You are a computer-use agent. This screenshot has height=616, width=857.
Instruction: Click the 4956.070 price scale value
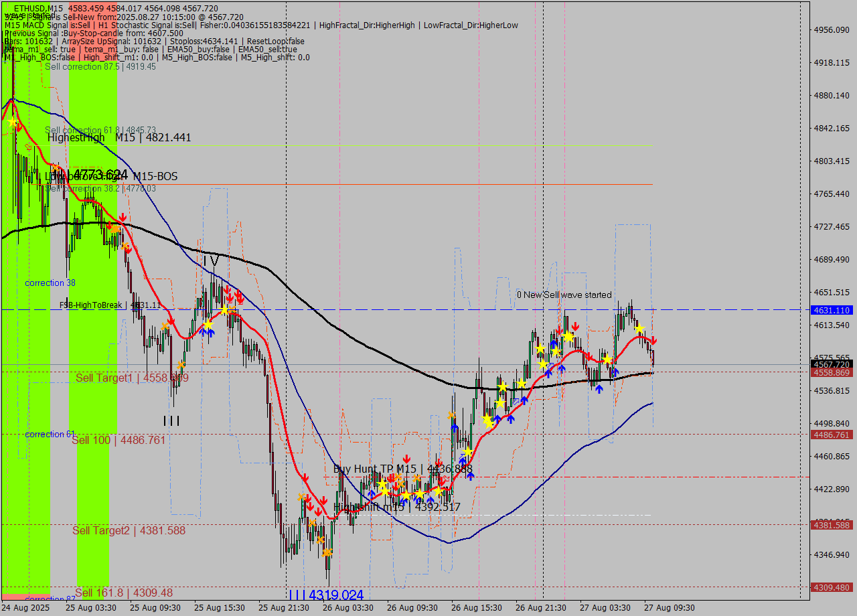point(831,30)
